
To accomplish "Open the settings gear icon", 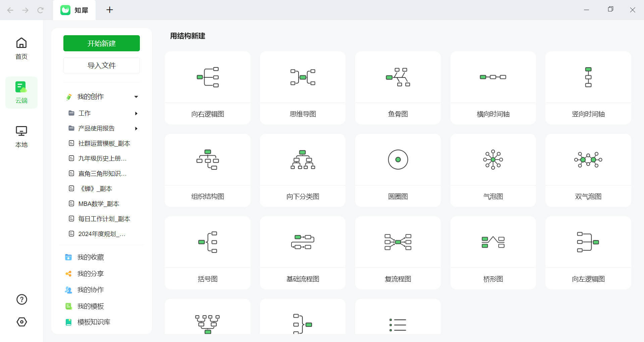I will 21,322.
